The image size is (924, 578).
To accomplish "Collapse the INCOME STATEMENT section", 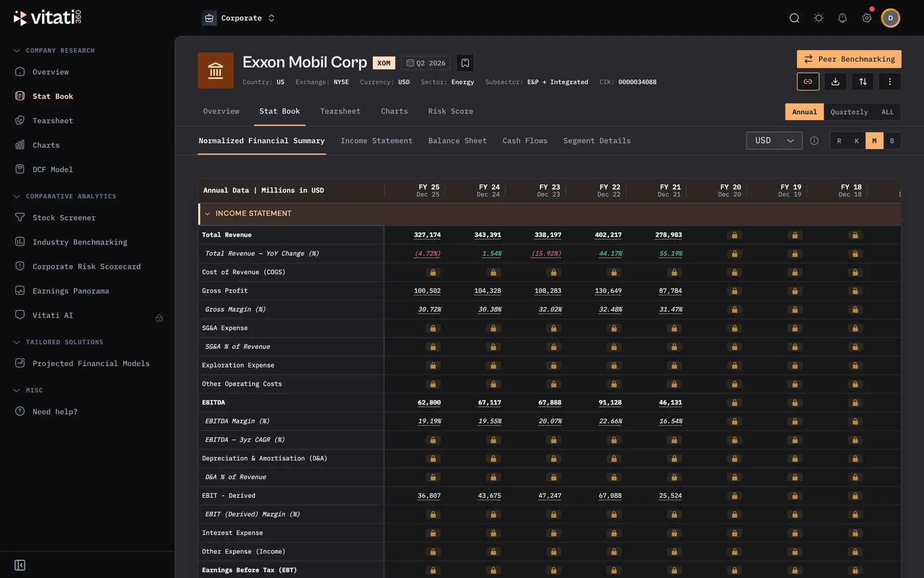I will [x=207, y=214].
